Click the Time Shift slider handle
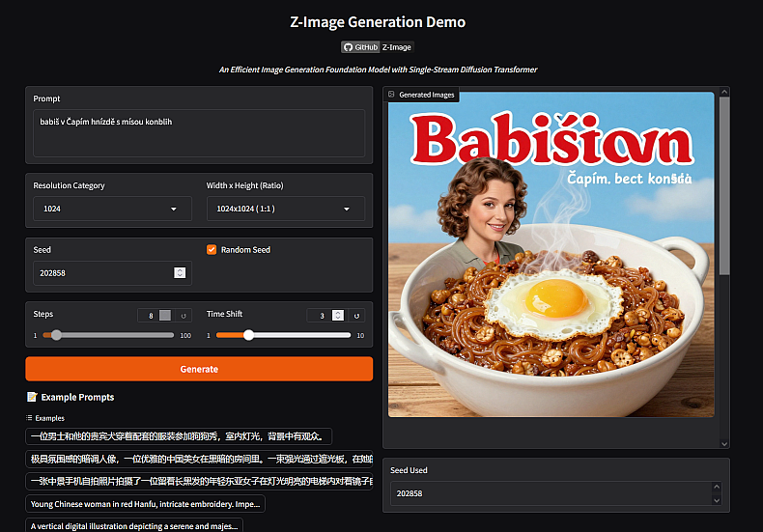Viewport: 763px width, 532px height. [248, 335]
